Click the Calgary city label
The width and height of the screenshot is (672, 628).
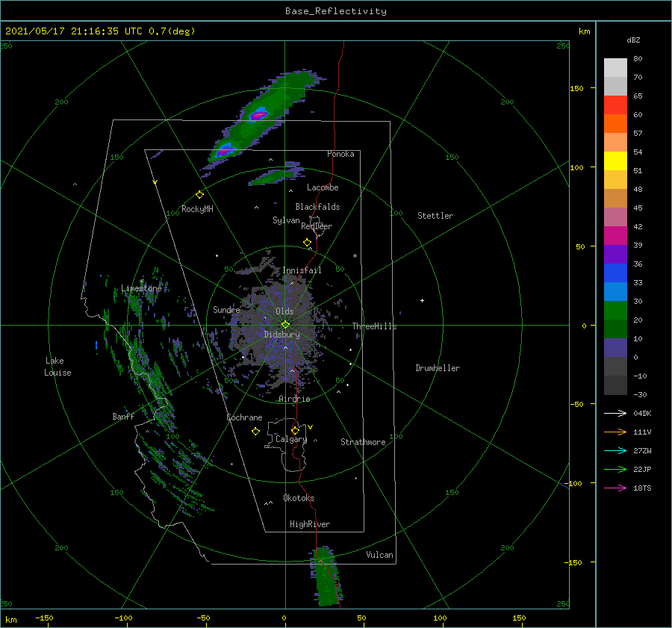tap(291, 439)
